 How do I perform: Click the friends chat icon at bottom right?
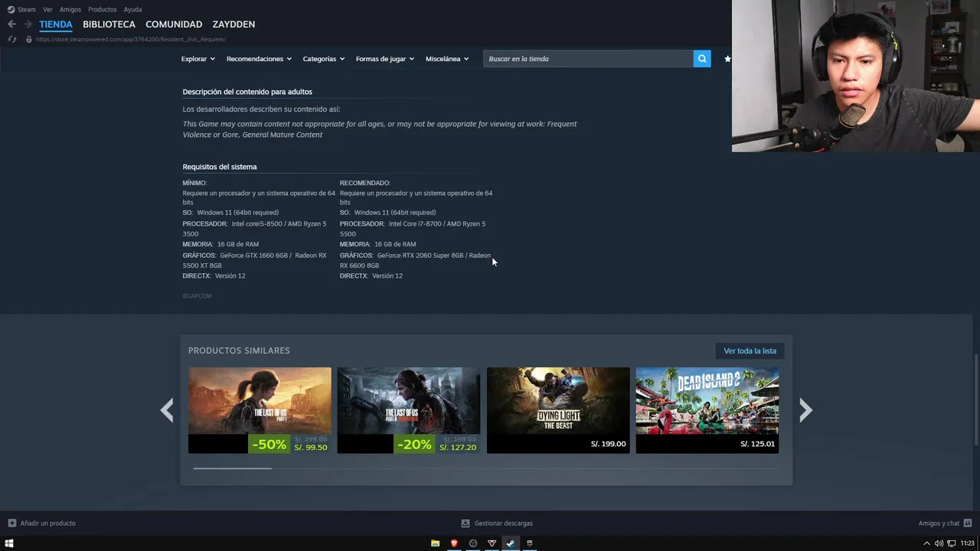[x=968, y=523]
